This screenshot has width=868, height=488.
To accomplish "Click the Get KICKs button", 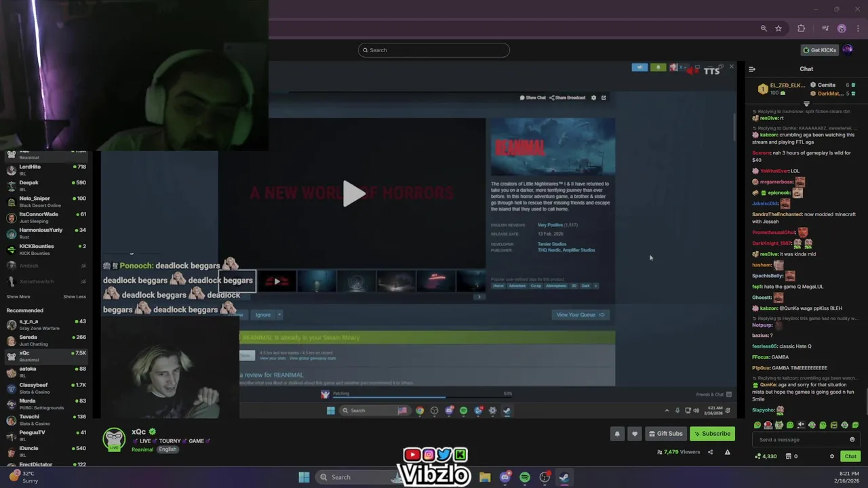I will pos(818,49).
